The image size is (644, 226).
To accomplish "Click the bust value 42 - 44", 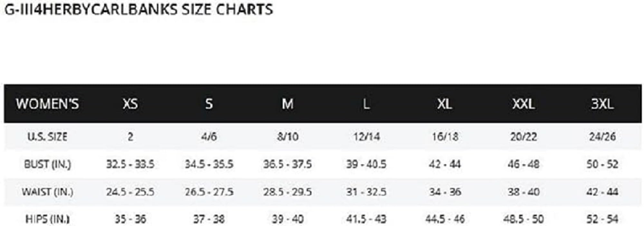I will (445, 164).
